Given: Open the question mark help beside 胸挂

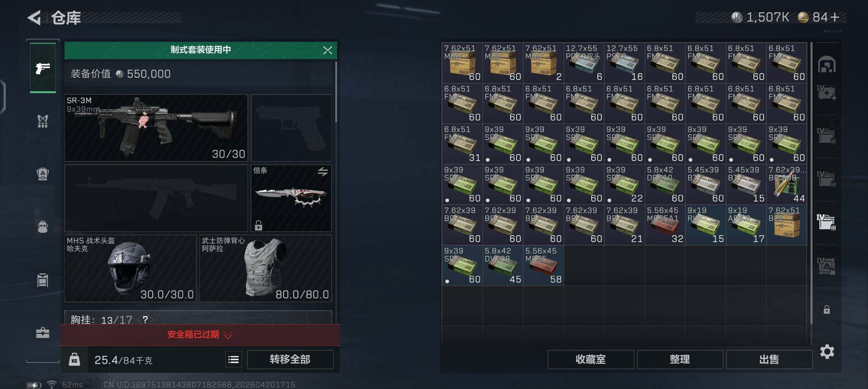Looking at the screenshot, I should tap(145, 319).
